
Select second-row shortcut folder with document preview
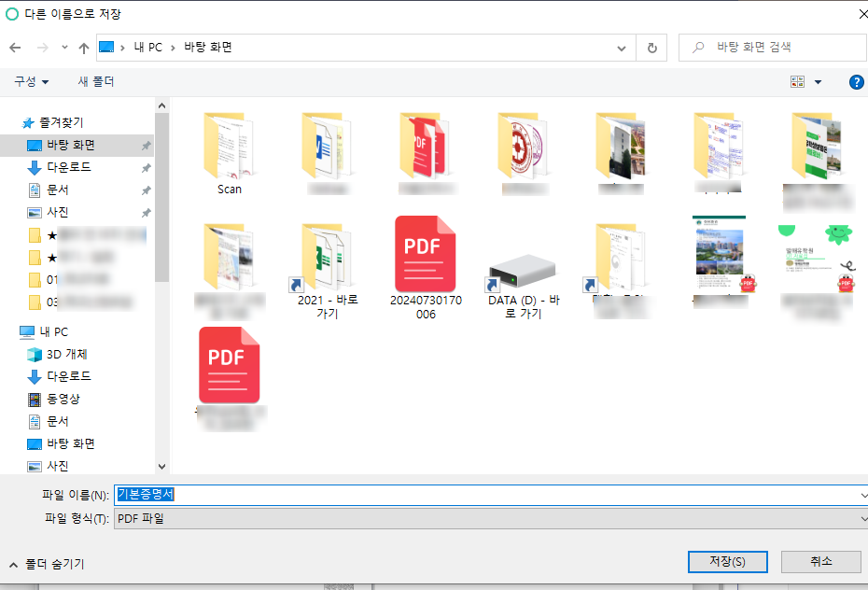point(621,270)
